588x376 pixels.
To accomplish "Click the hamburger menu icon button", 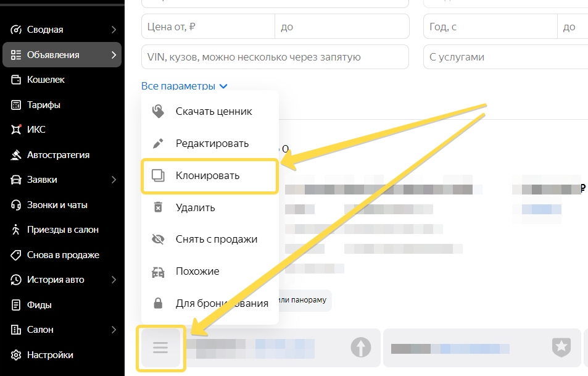I will click(160, 348).
